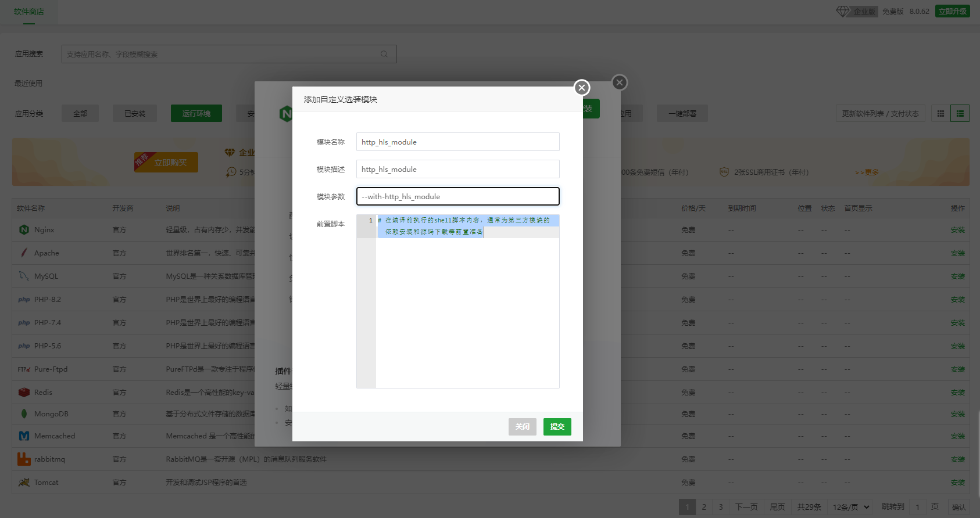The width and height of the screenshot is (980, 518).
Task: Click the 企业版 diamond icon
Action: point(843,11)
